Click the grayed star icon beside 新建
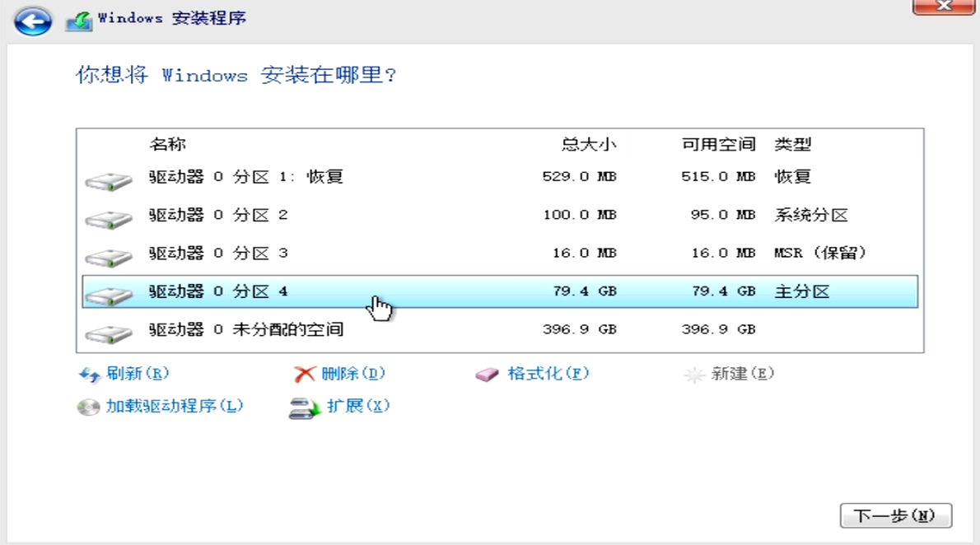Viewport: 980px width, 545px height. (x=693, y=375)
